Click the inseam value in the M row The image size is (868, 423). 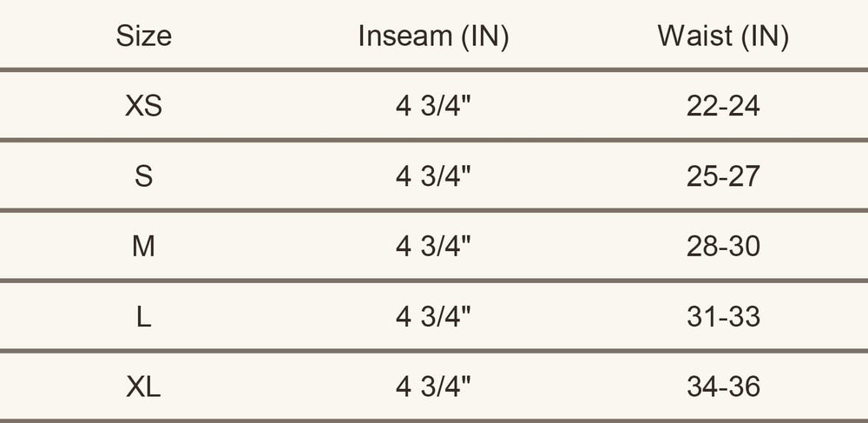coord(433,247)
